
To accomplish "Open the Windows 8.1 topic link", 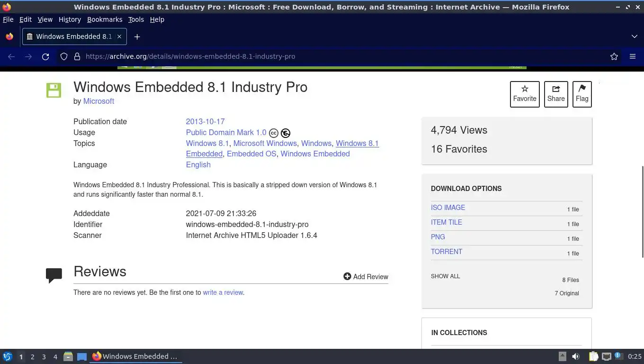I will pos(207,143).
